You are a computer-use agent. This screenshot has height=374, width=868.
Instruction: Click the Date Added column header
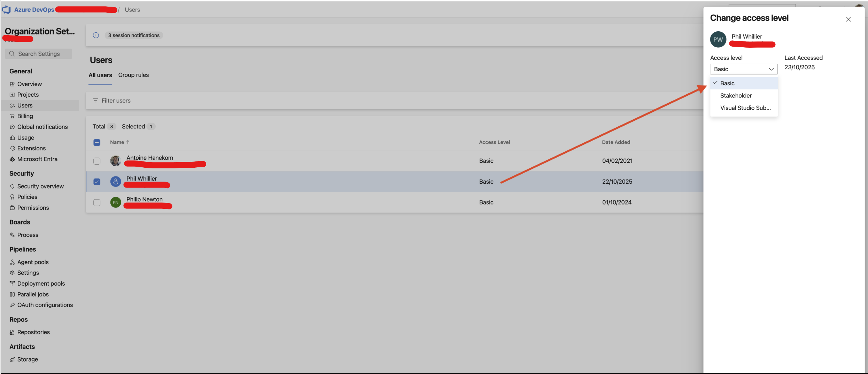click(x=616, y=142)
